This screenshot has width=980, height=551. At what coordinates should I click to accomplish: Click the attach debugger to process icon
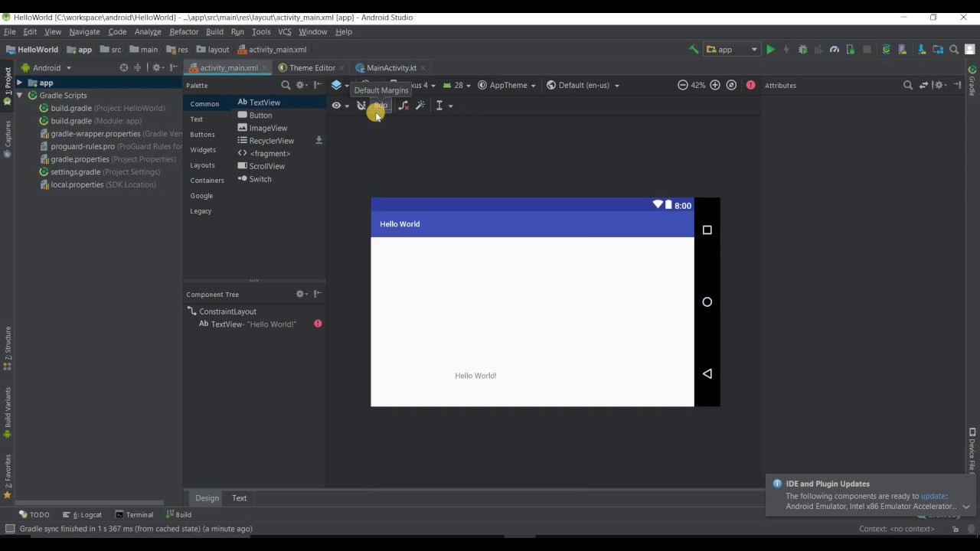coord(851,50)
